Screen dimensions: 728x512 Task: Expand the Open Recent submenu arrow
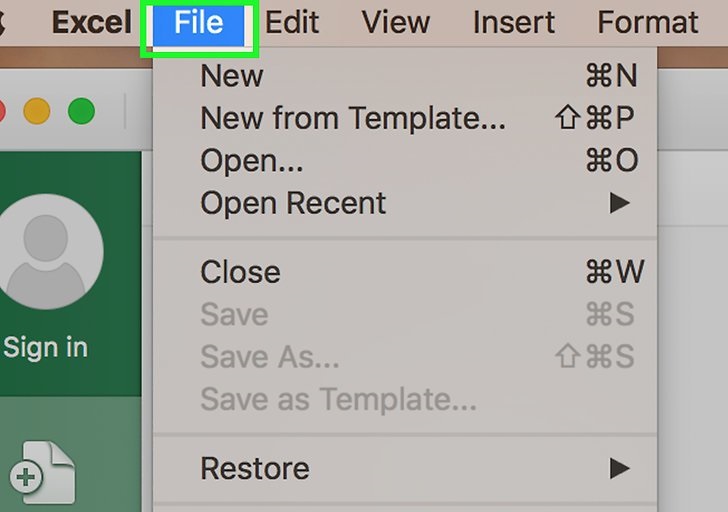coord(620,203)
